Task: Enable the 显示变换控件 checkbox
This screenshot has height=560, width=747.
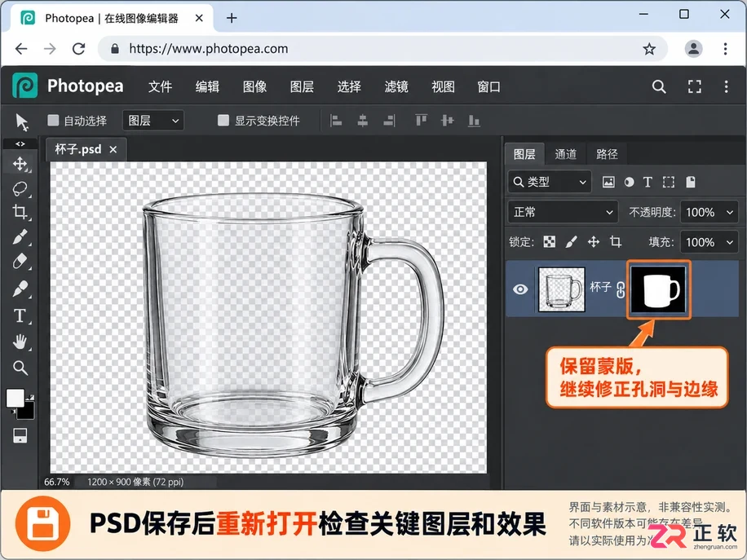Action: pyautogui.click(x=223, y=121)
